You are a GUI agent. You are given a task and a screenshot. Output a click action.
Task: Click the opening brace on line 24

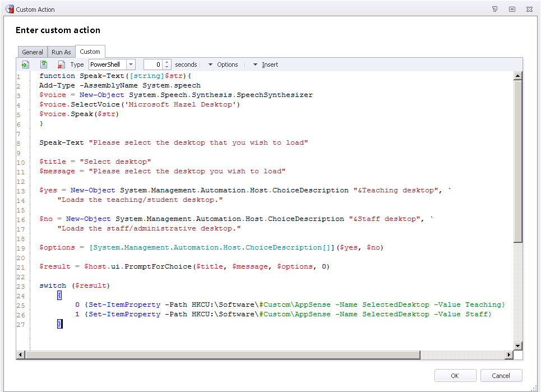point(59,295)
